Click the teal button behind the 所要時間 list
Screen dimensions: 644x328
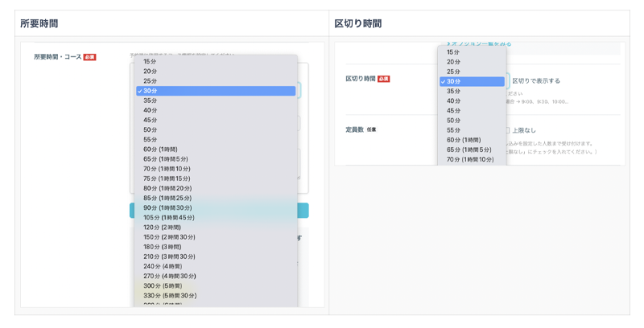(303, 211)
